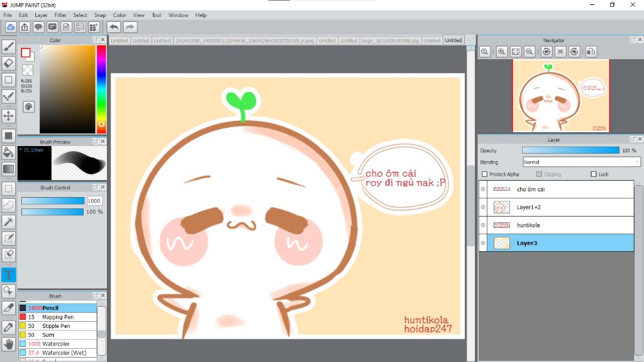Select the Mapping Pen brush
Screen dimensions: 644x362
click(x=57, y=317)
